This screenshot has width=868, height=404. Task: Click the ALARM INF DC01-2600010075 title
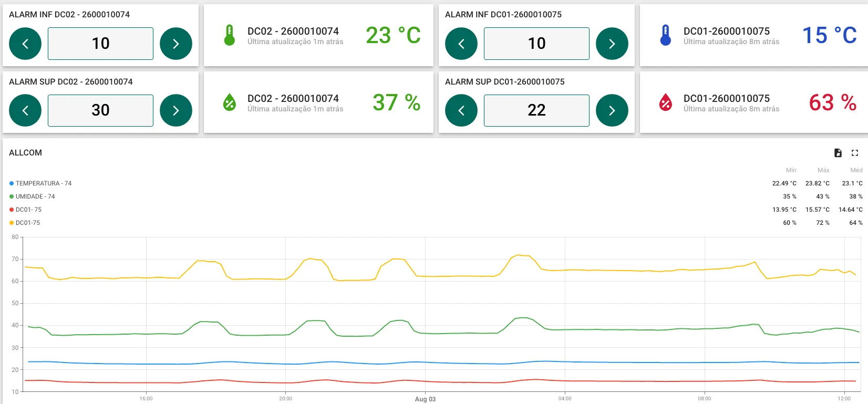[503, 15]
